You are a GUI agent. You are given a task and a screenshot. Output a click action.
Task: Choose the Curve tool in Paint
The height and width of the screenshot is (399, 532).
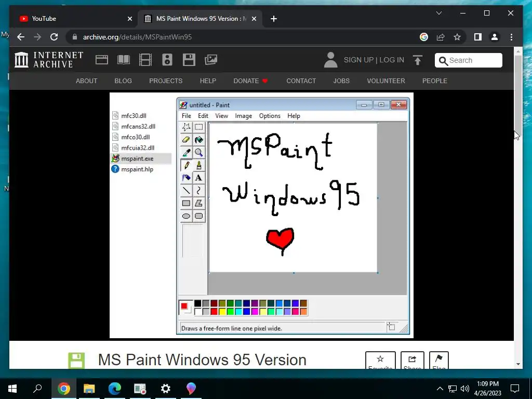pos(199,190)
